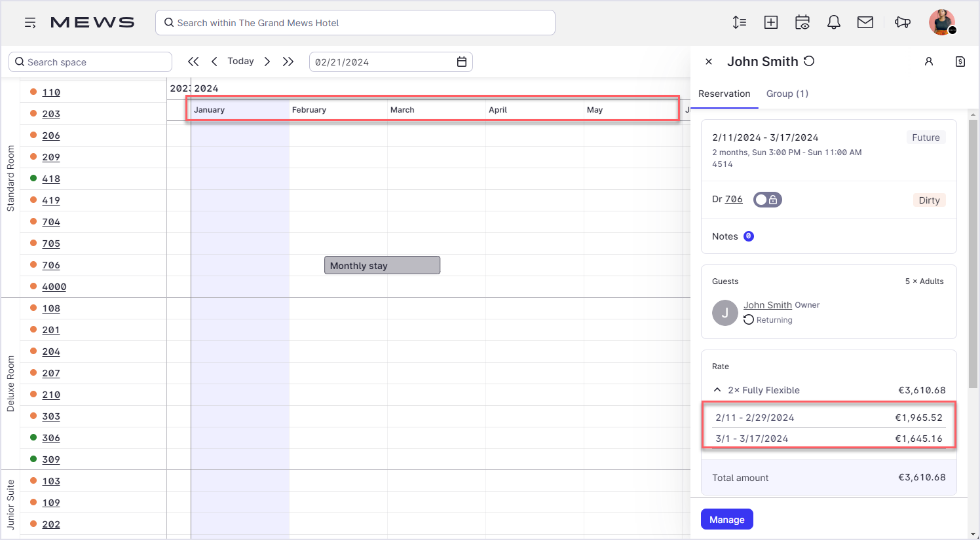Viewport: 980px width, 540px height.
Task: Toggle the room 706 lock switch
Action: coord(768,200)
